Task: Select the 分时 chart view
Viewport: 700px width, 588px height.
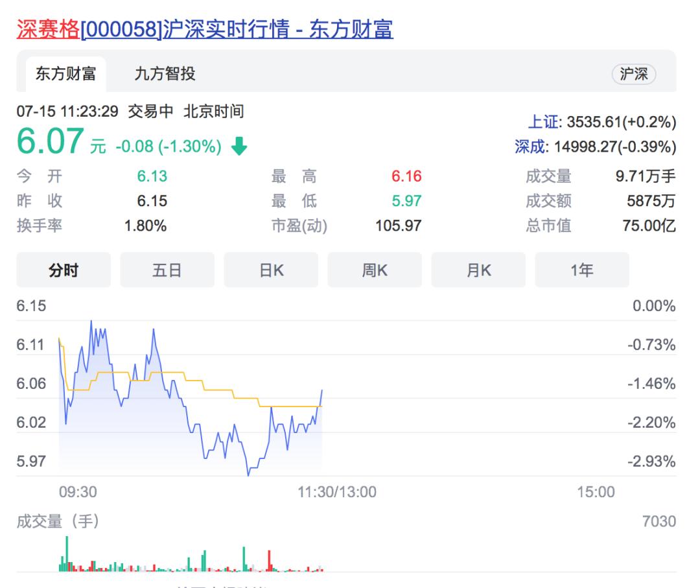Action: click(64, 270)
